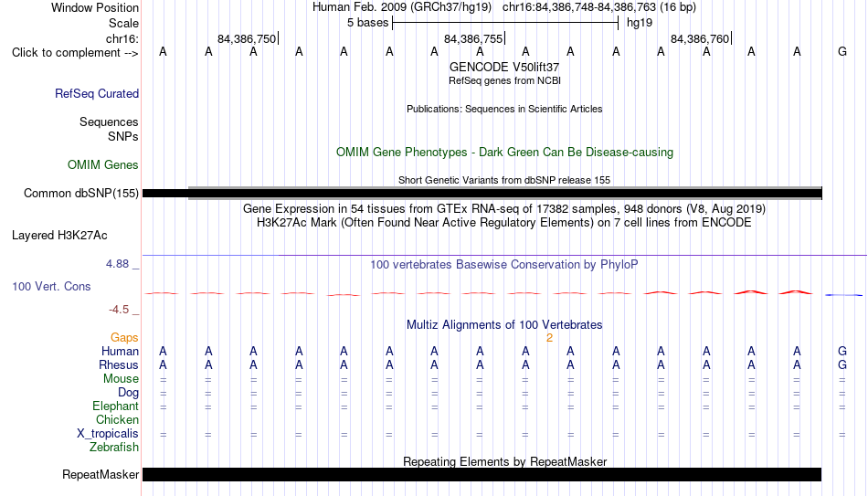Click the 'RepeatMasker' track label

tap(101, 475)
